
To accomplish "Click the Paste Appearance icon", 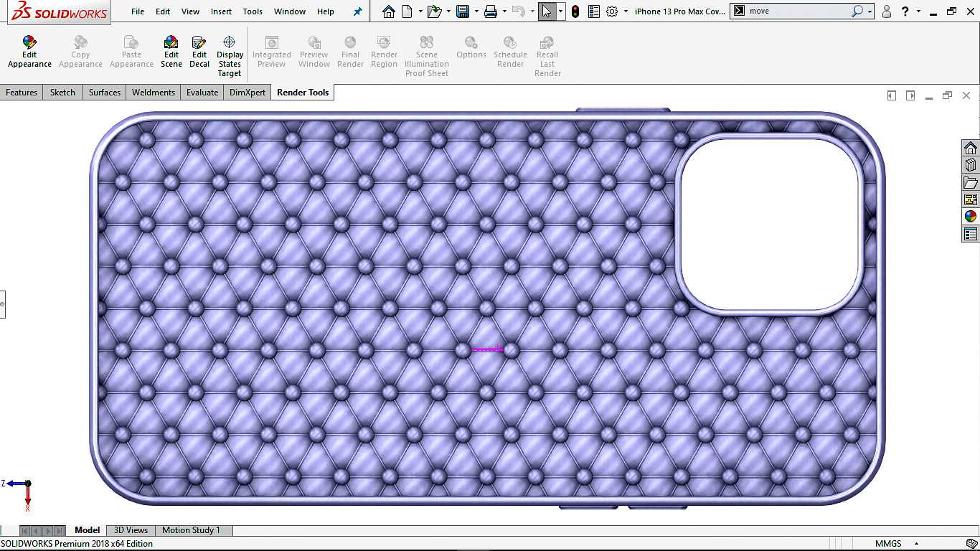I will coord(131,43).
